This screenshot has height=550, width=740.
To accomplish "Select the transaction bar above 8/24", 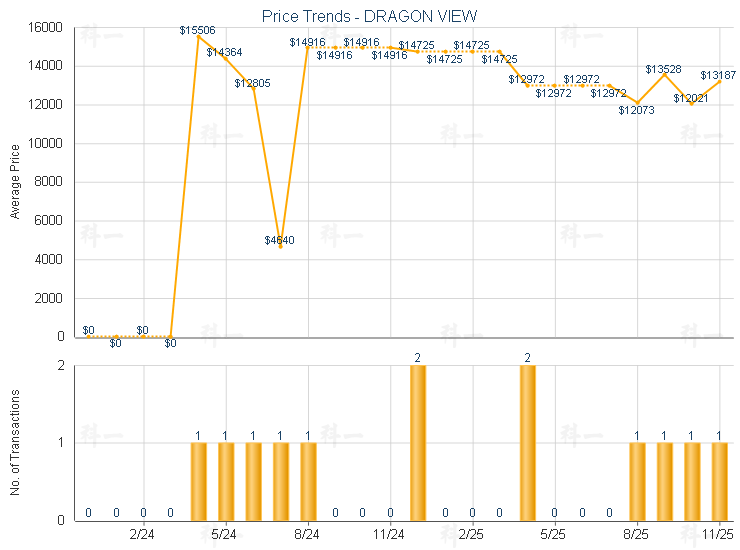I will [x=308, y=481].
